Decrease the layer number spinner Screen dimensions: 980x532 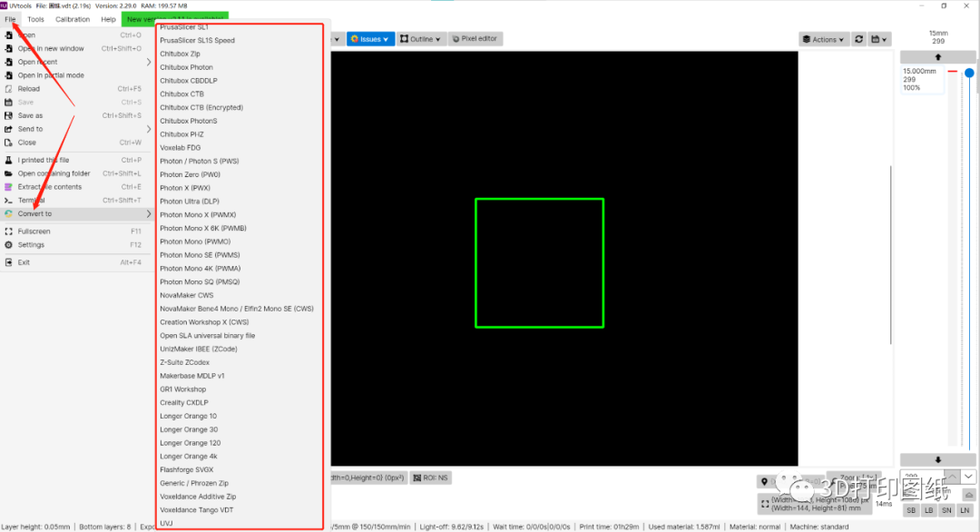tap(967, 477)
